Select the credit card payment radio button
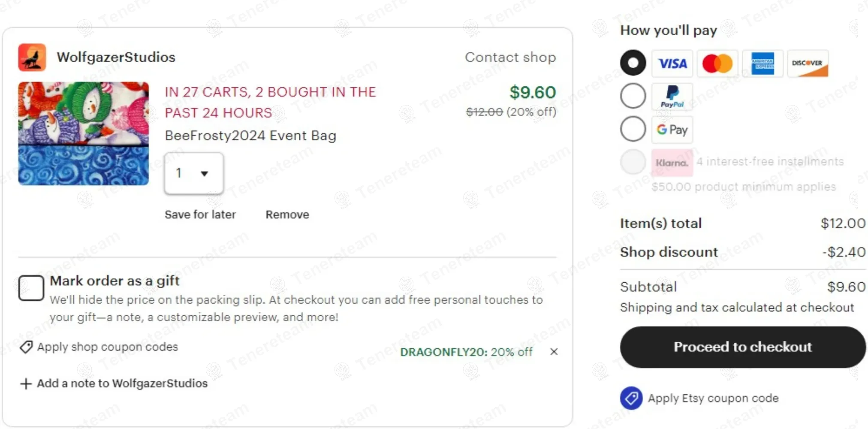 (x=633, y=63)
